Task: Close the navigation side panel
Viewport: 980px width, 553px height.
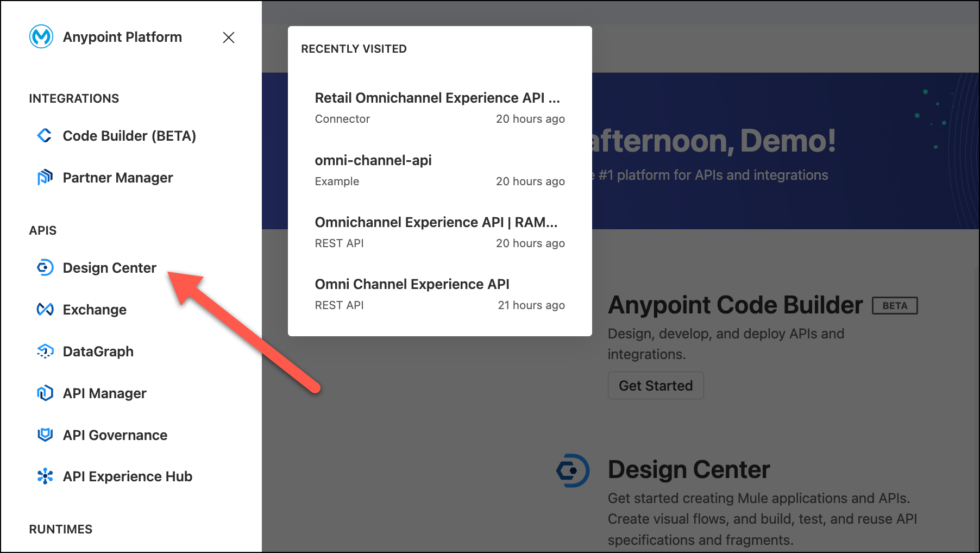Action: (229, 37)
